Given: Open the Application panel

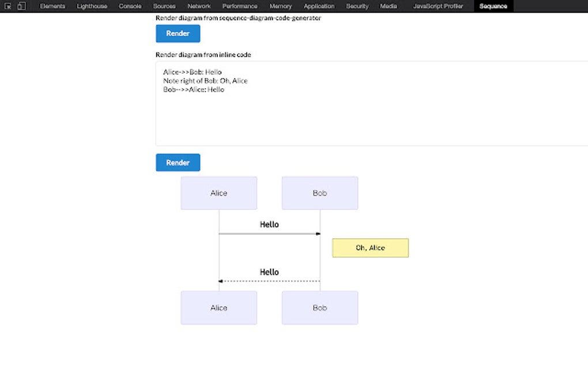Looking at the screenshot, I should click(x=319, y=6).
